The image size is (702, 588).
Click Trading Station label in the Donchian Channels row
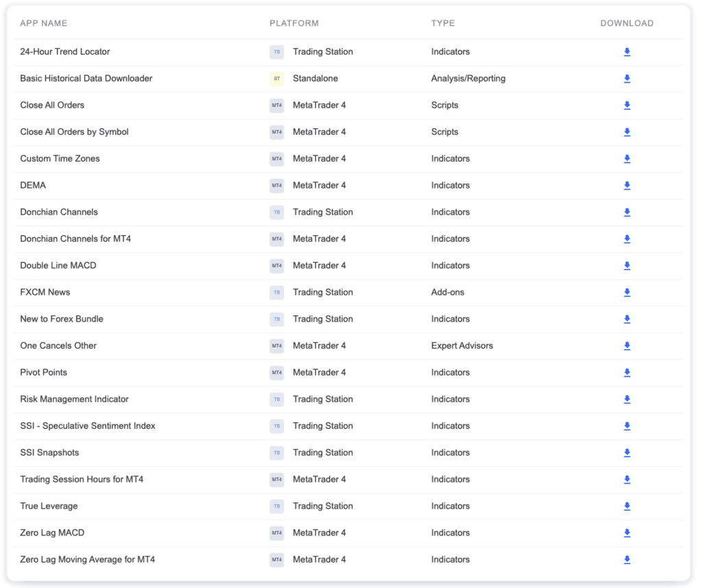coord(323,212)
